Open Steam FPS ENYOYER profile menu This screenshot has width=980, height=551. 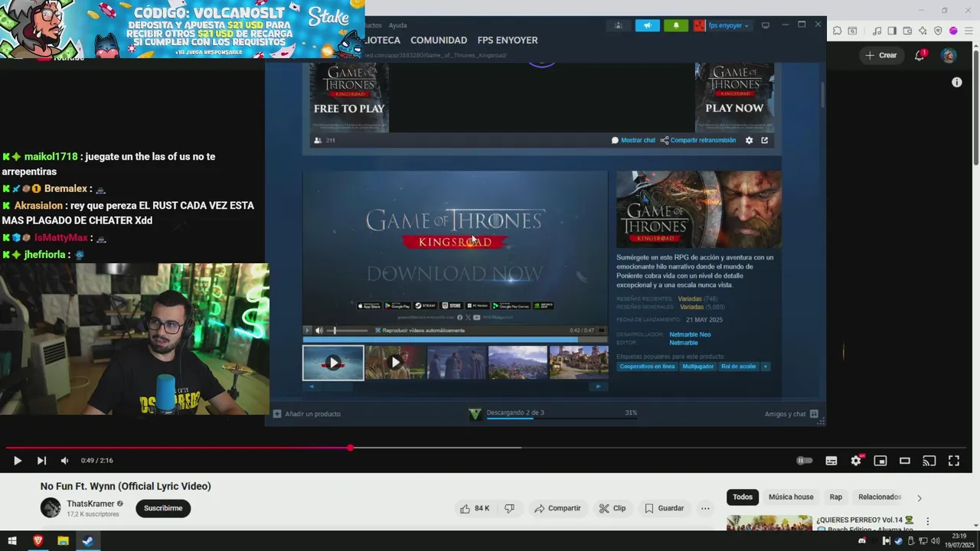coord(508,40)
